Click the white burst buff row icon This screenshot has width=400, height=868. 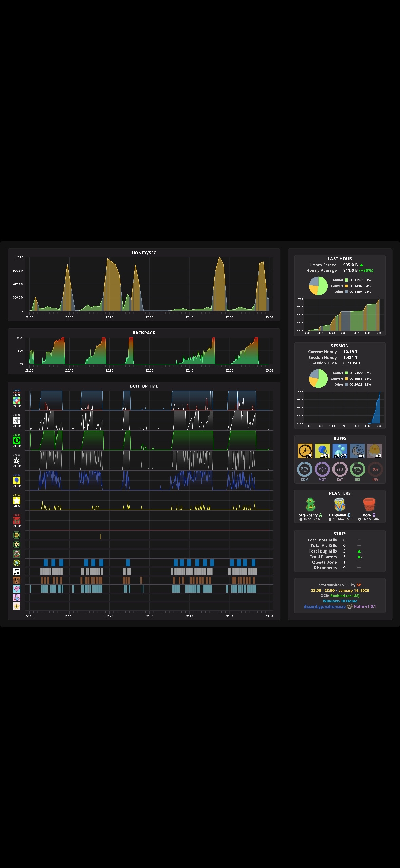17,460
